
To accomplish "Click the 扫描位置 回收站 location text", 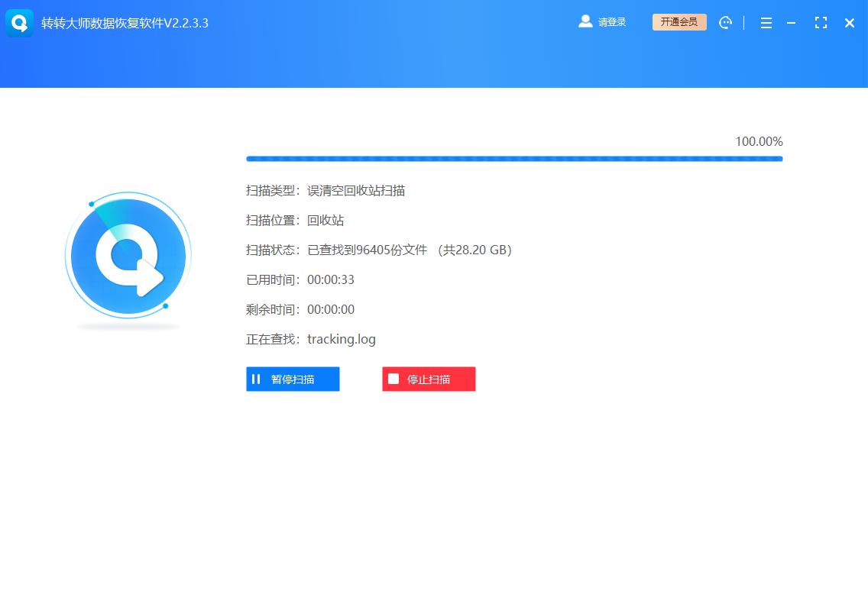I will (294, 220).
